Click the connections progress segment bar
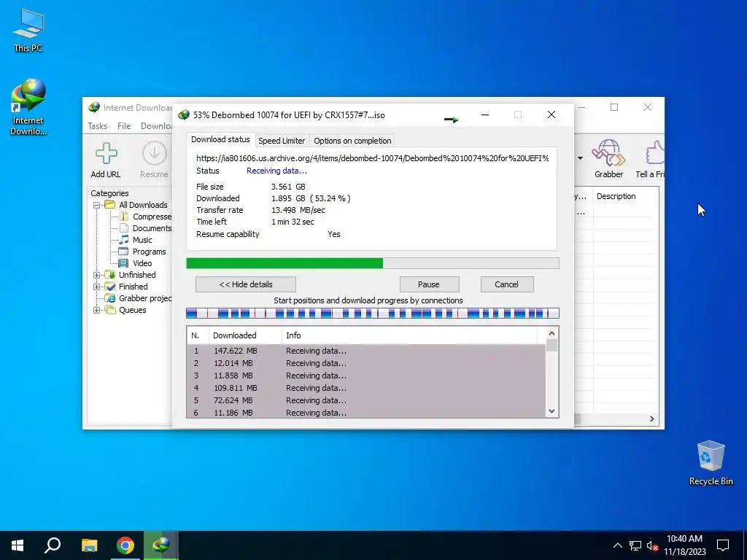This screenshot has width=747, height=560. coord(373,313)
